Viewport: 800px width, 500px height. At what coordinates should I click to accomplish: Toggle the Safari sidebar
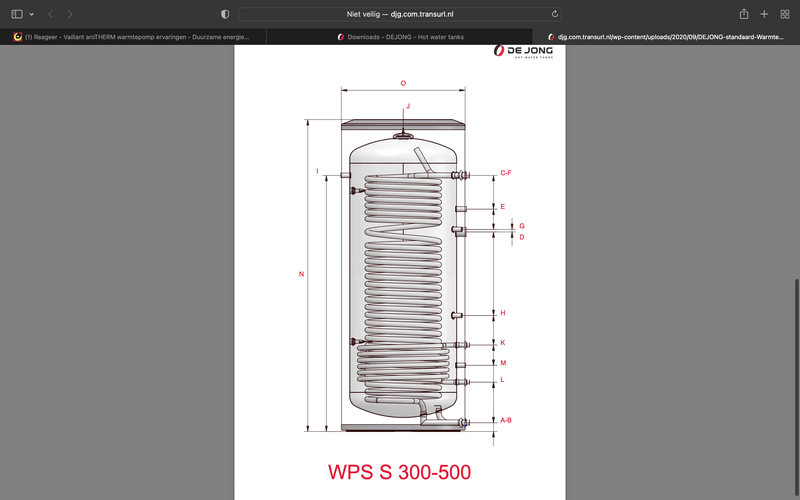pyautogui.click(x=17, y=14)
